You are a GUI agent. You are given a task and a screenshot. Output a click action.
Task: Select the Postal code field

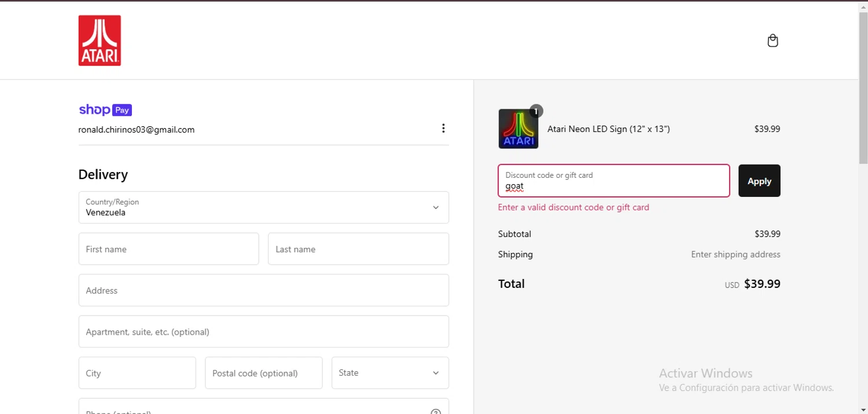[263, 373]
